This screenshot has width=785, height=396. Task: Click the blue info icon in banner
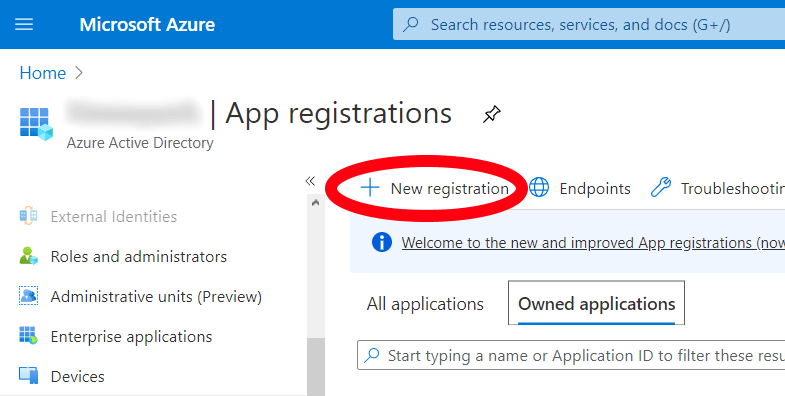coord(381,242)
